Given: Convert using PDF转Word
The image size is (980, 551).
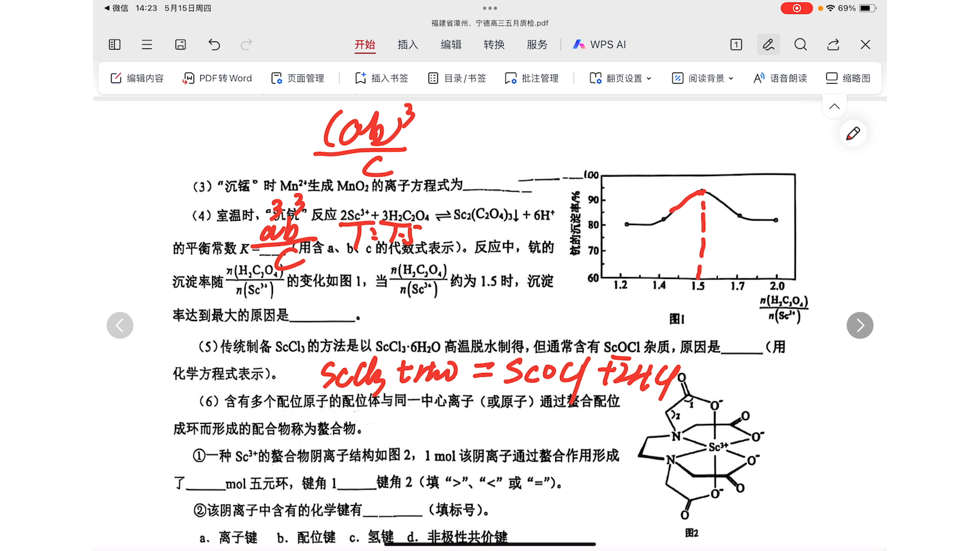Looking at the screenshot, I should click(217, 78).
